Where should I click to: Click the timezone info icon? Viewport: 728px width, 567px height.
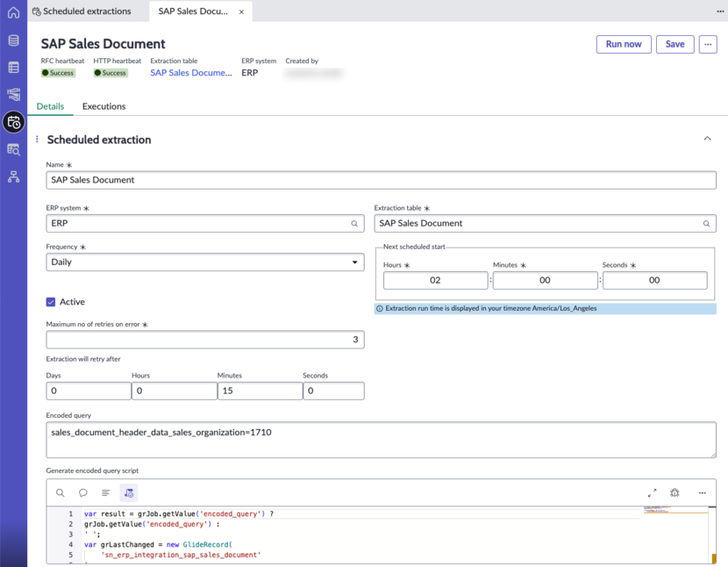[x=379, y=309]
